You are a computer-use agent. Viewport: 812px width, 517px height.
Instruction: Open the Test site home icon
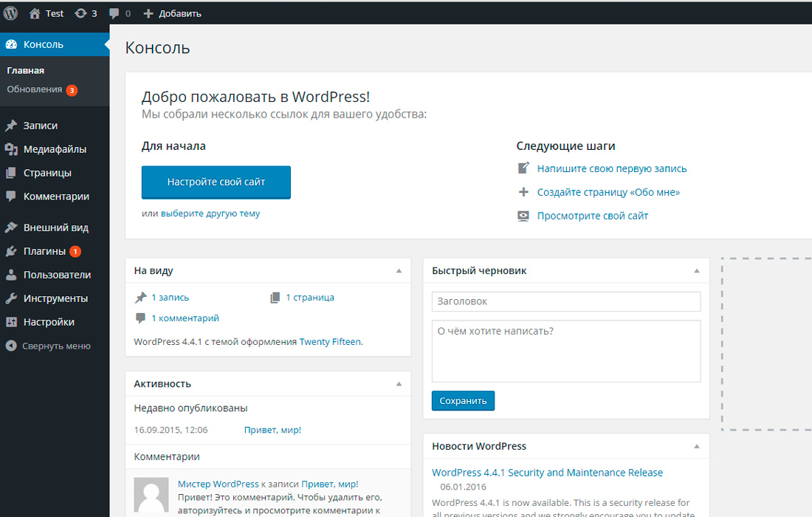point(35,13)
